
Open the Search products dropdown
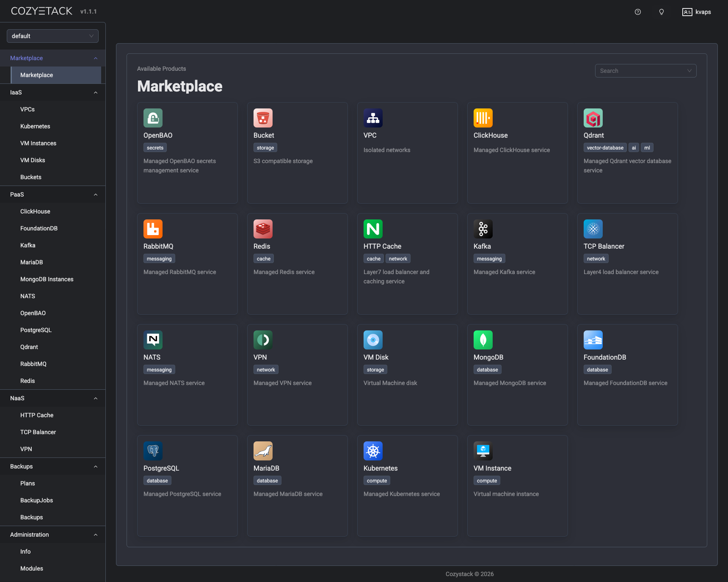pos(645,71)
